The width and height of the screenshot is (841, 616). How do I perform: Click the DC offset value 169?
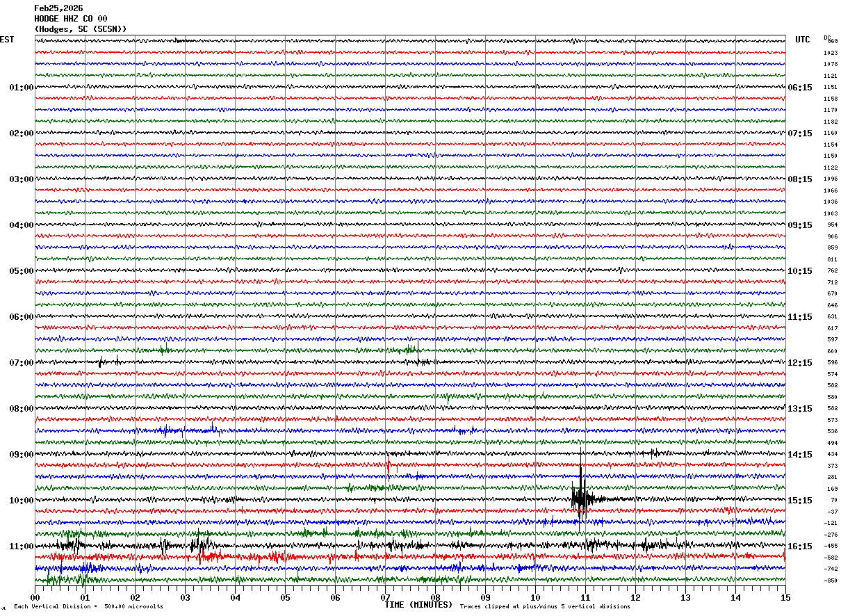click(x=833, y=489)
